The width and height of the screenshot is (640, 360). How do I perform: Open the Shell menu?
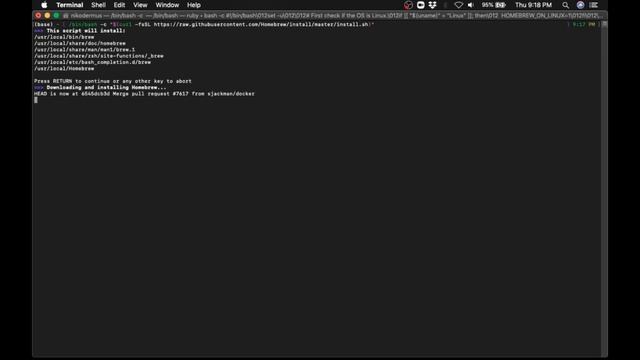pos(98,5)
